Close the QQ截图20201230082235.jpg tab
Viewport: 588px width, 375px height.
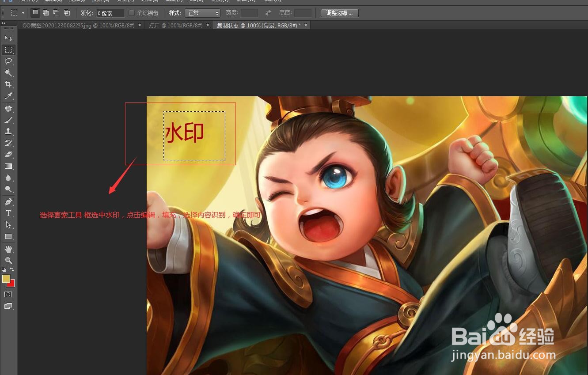point(140,25)
